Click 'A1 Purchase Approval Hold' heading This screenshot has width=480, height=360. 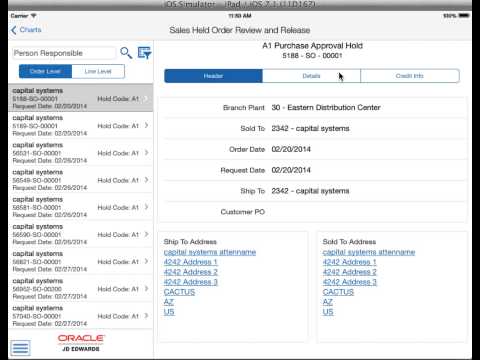(x=312, y=46)
